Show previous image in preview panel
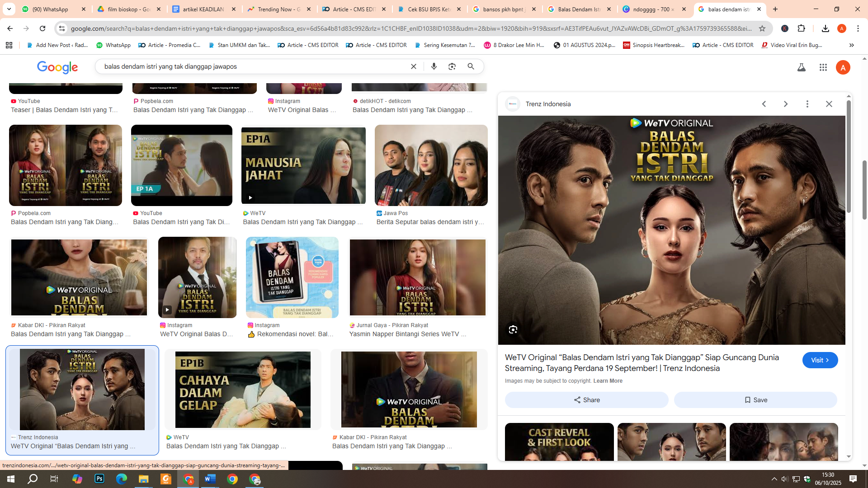 (764, 104)
